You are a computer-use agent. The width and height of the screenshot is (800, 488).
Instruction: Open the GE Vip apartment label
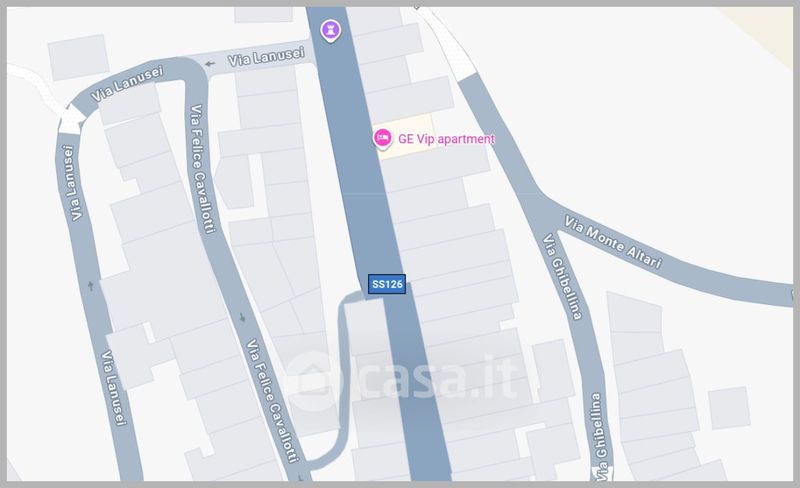(x=446, y=139)
